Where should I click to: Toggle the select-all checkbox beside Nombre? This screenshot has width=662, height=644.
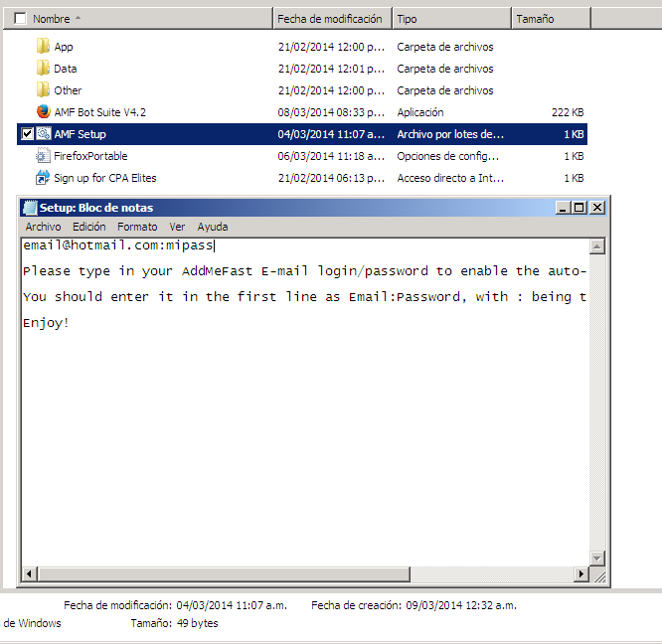click(x=20, y=19)
